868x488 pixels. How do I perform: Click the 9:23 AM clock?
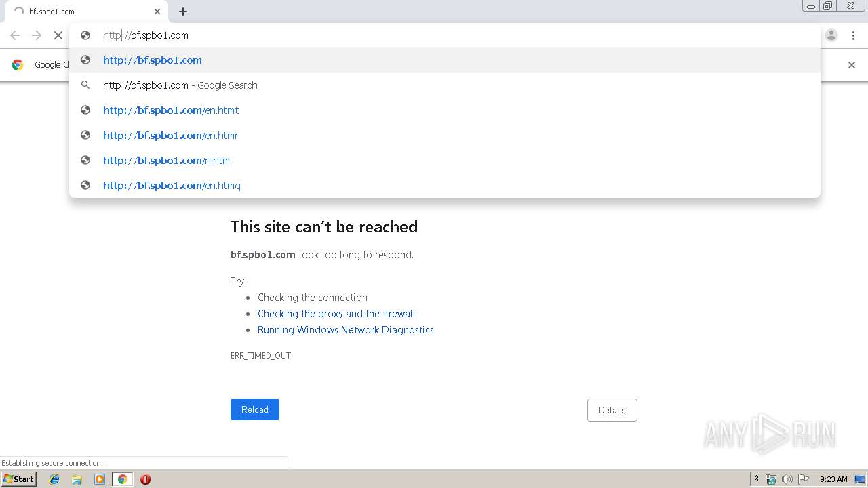click(833, 479)
